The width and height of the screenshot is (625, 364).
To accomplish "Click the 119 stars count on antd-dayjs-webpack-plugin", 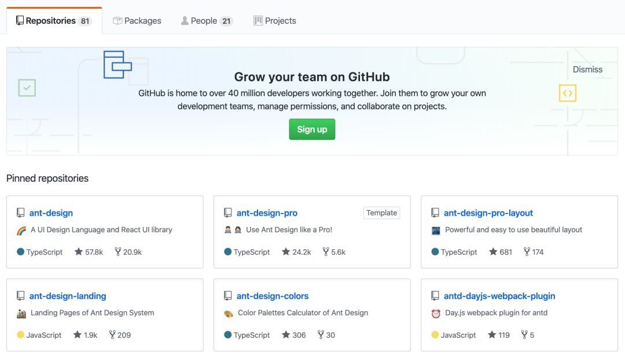I will click(x=504, y=335).
